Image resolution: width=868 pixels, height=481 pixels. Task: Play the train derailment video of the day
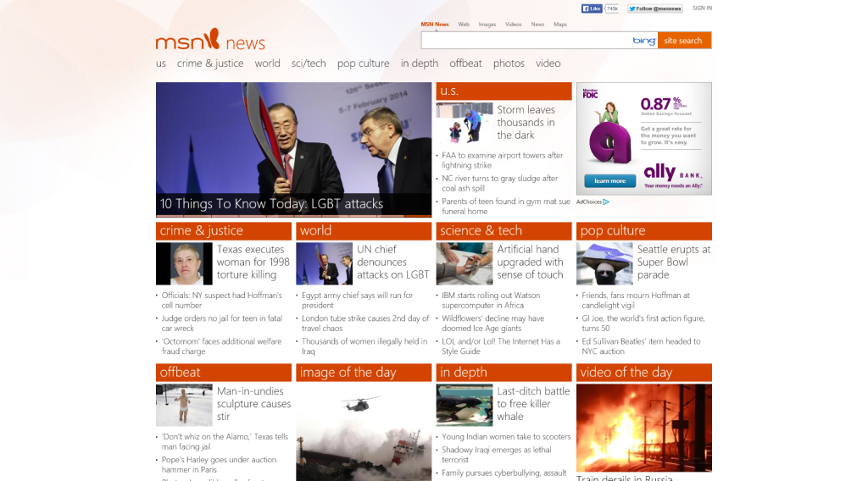(x=643, y=427)
